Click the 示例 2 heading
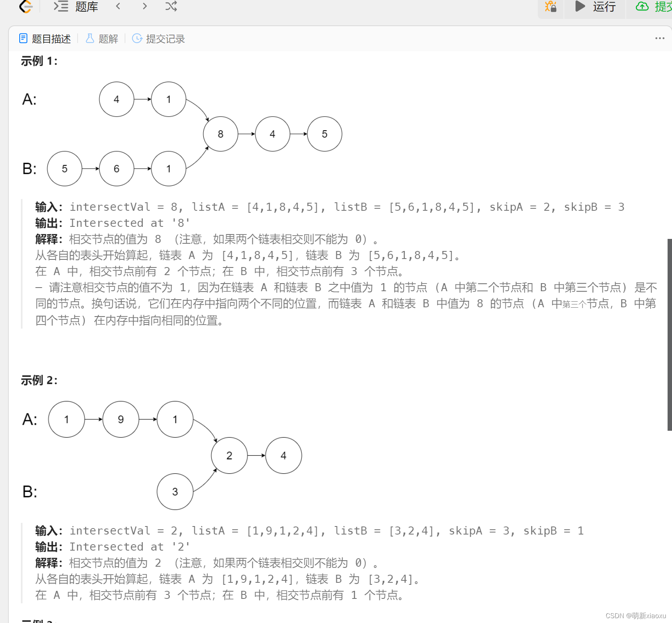The height and width of the screenshot is (623, 672). [39, 380]
